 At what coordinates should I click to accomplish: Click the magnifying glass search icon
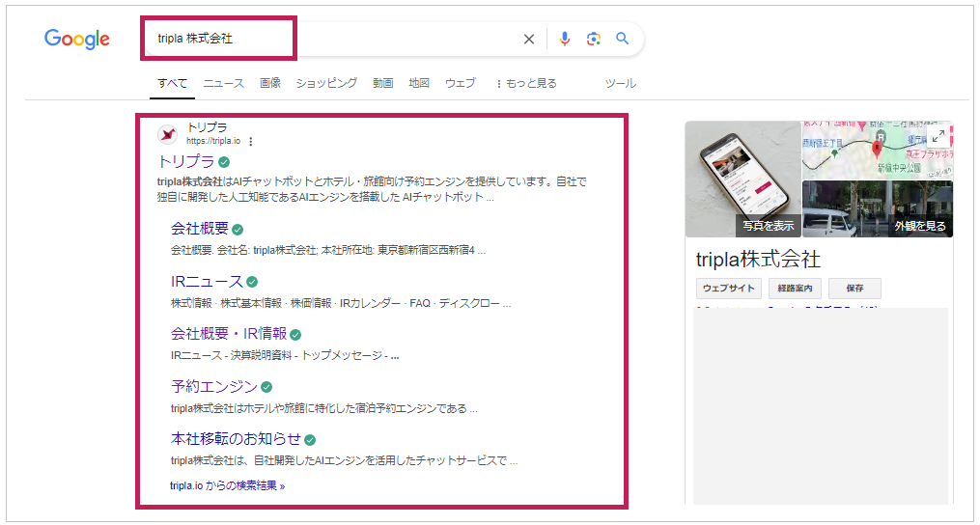pyautogui.click(x=622, y=39)
